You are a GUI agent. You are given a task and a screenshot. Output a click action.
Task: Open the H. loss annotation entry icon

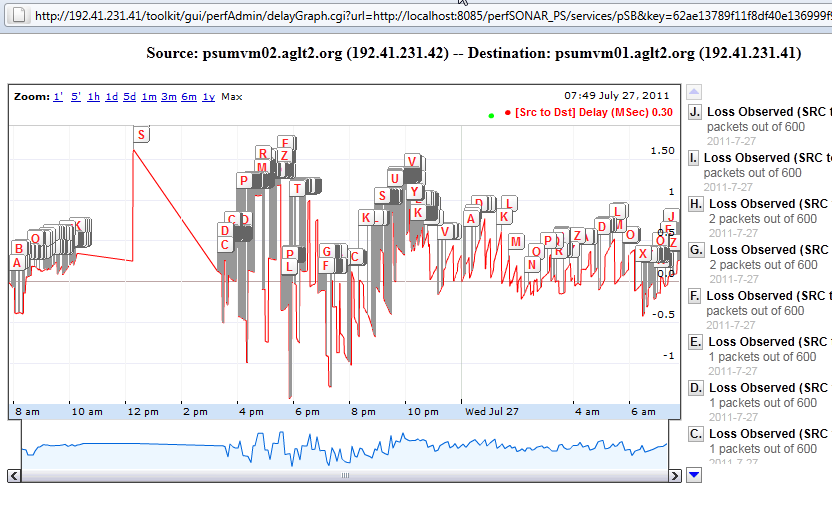point(696,204)
